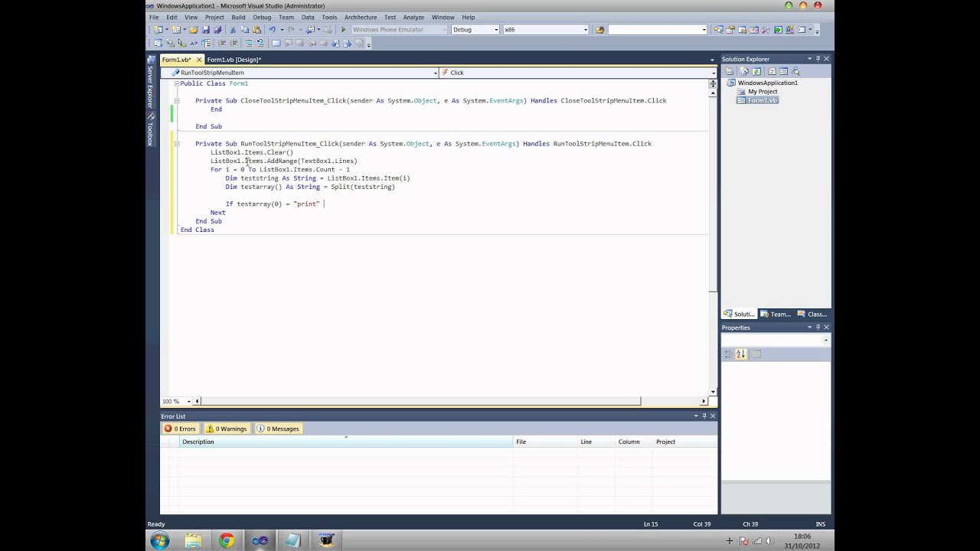This screenshot has height=551, width=980.
Task: Select WindowsApplication1 project in Solution Explorer
Action: 767,83
